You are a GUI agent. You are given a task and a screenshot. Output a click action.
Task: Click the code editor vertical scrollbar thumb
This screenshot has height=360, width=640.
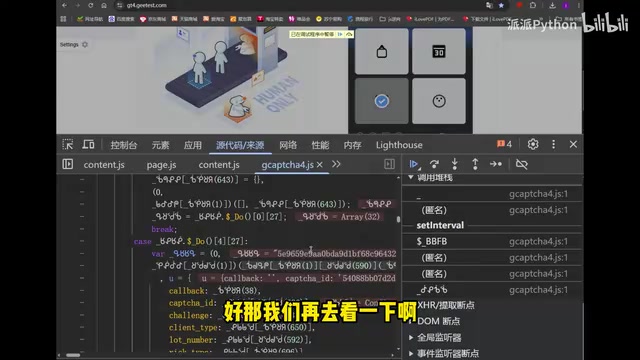(x=398, y=219)
